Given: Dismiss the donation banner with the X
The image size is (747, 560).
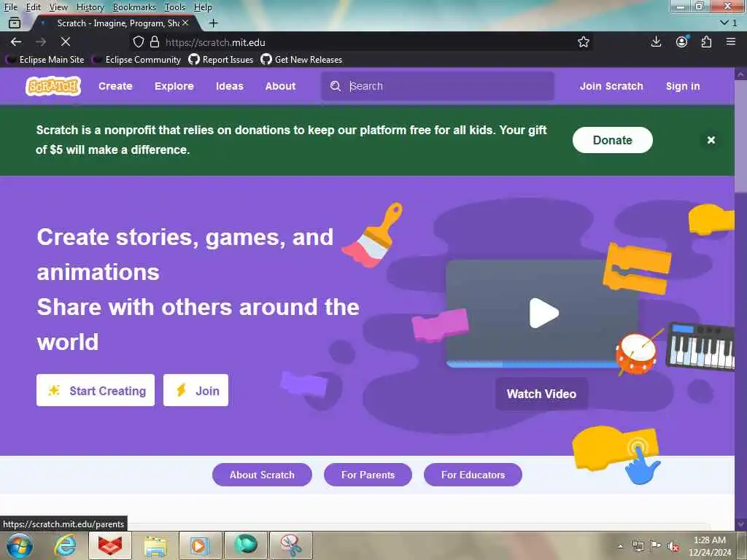Looking at the screenshot, I should click(711, 140).
